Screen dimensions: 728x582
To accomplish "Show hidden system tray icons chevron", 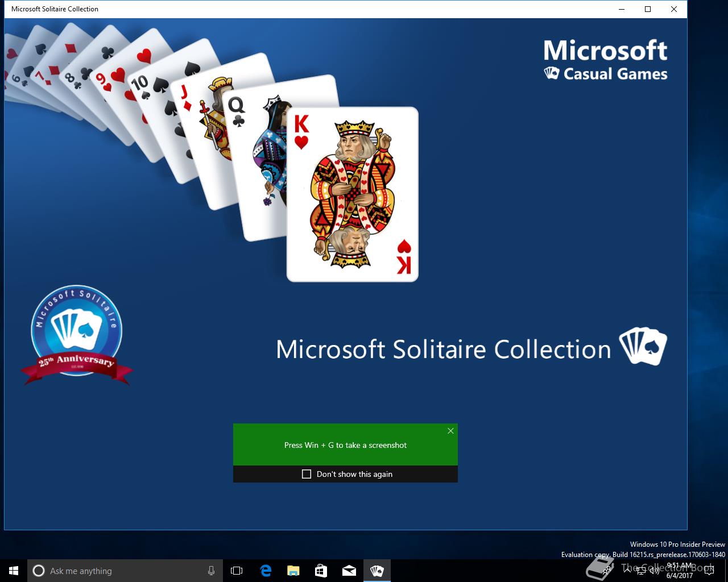I will pyautogui.click(x=628, y=570).
